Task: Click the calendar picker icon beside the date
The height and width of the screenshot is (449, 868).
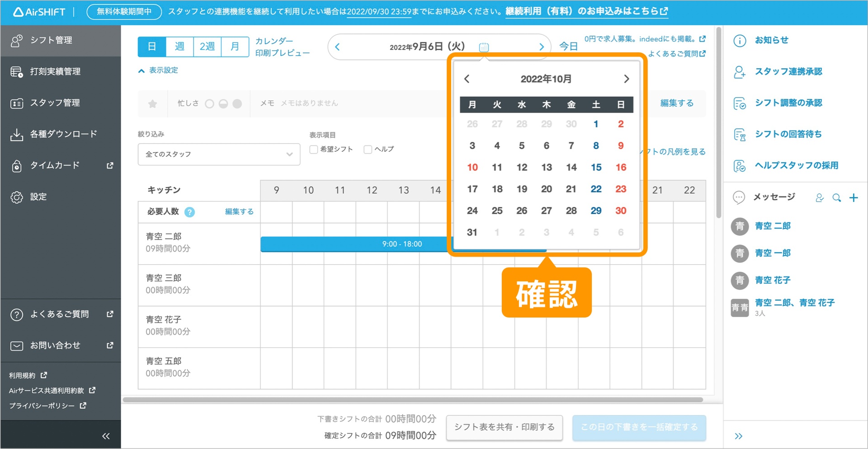Action: (x=484, y=47)
